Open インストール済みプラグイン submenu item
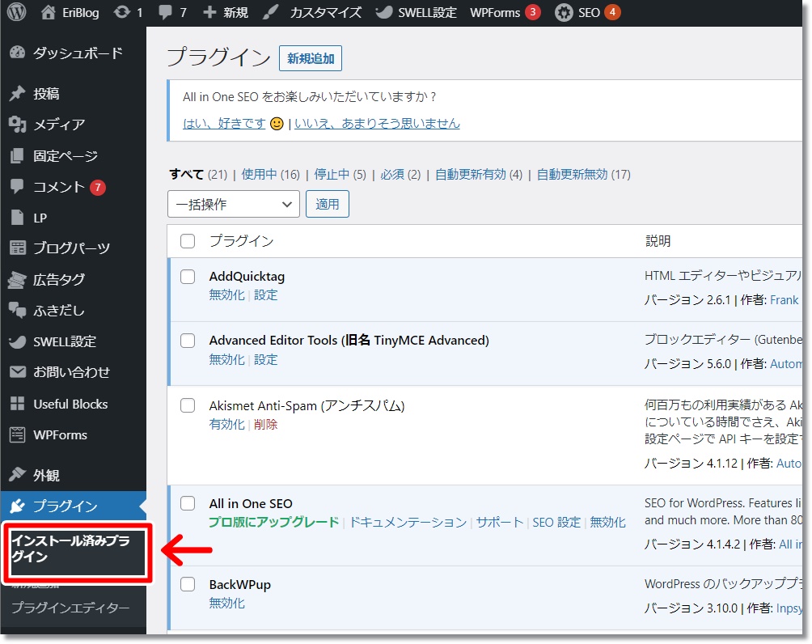 (x=71, y=549)
